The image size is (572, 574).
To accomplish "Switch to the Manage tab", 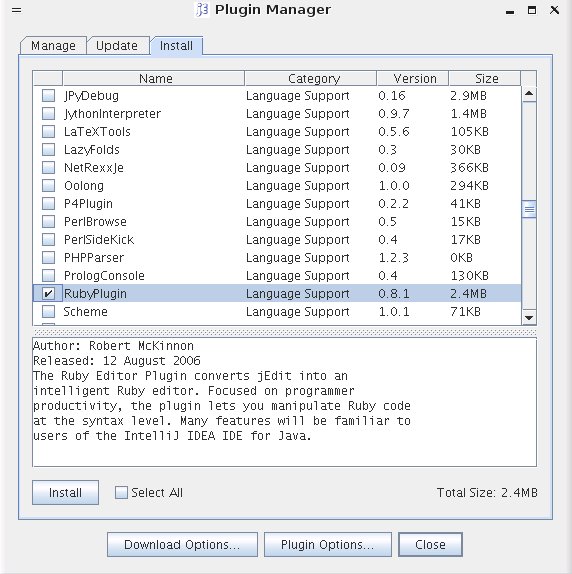I will coord(53,46).
